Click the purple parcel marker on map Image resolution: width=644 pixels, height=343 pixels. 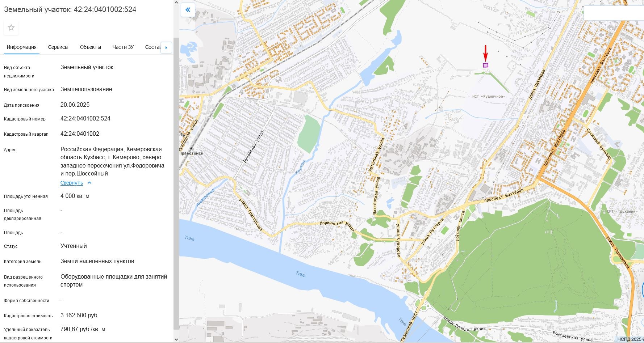485,65
